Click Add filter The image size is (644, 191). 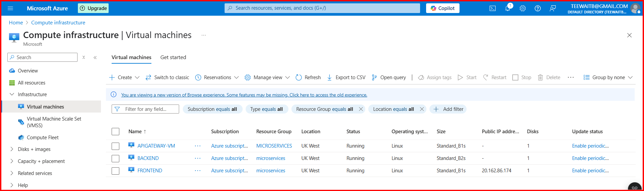448,109
